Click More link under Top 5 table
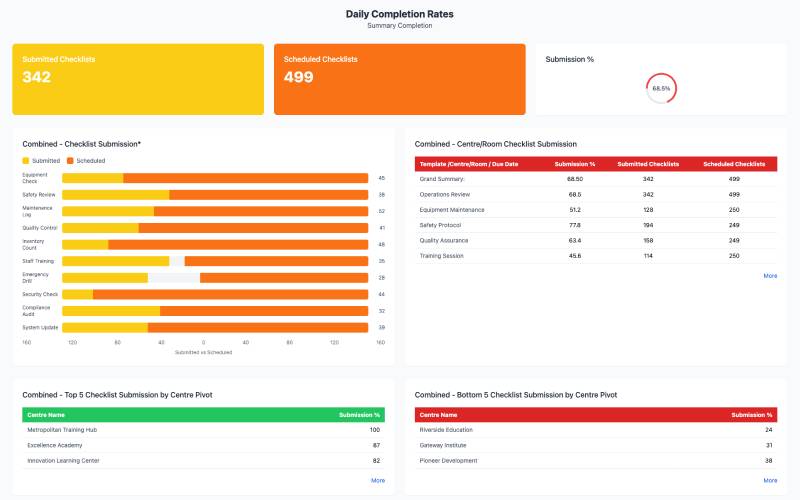This screenshot has height=500, width=800. 378,480
